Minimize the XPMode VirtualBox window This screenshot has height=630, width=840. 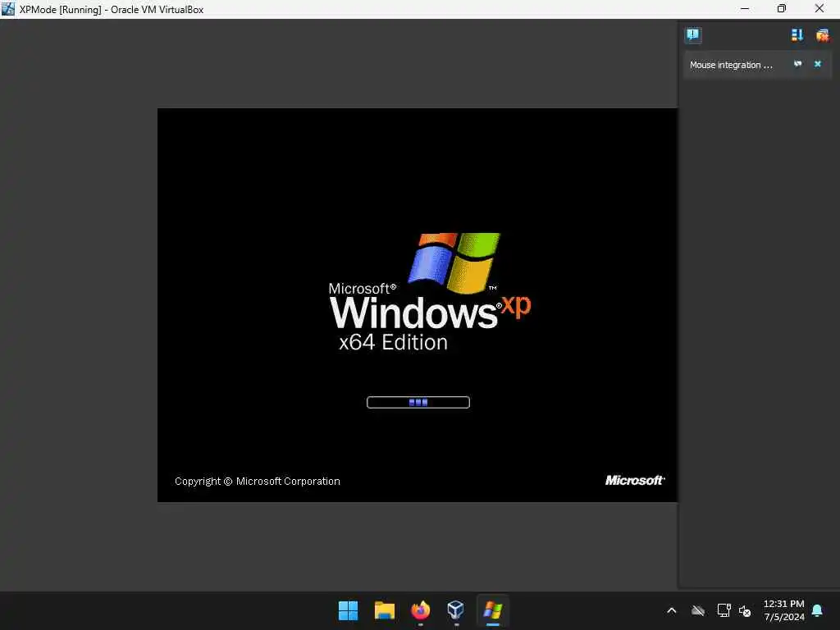click(745, 9)
